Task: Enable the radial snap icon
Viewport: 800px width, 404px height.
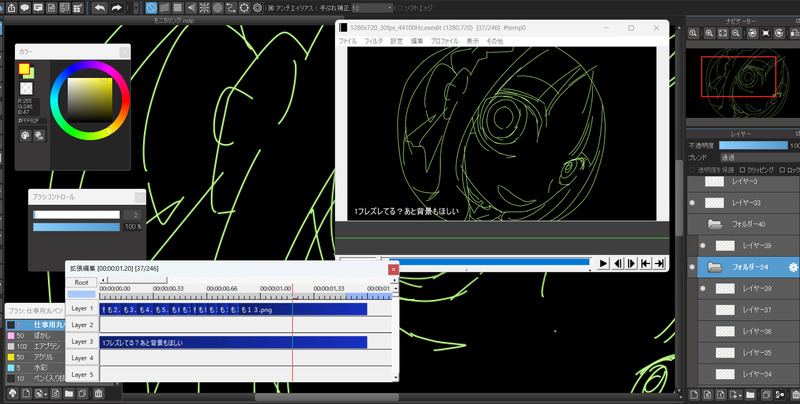Action: click(204, 8)
